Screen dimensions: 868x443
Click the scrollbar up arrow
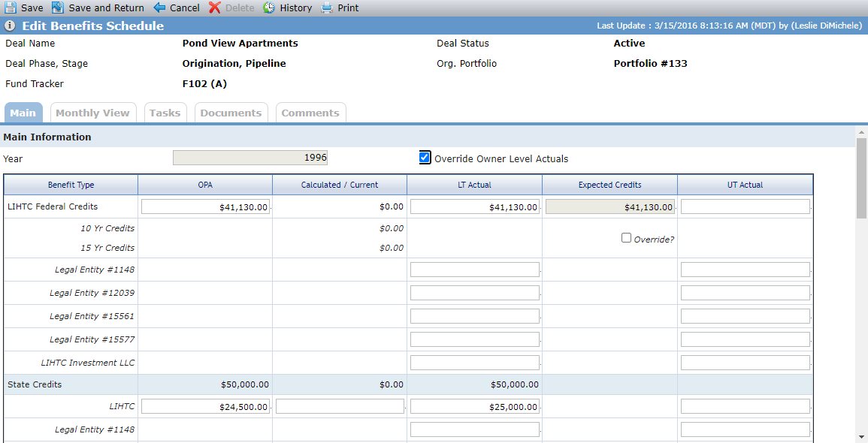[860, 131]
